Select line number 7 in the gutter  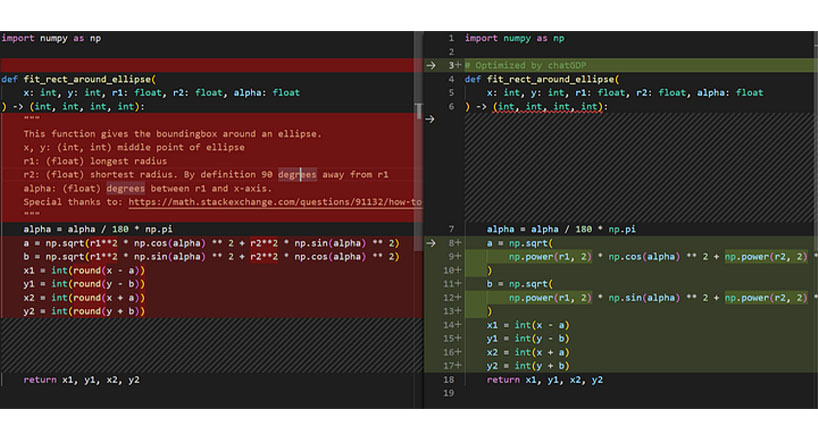tap(451, 229)
